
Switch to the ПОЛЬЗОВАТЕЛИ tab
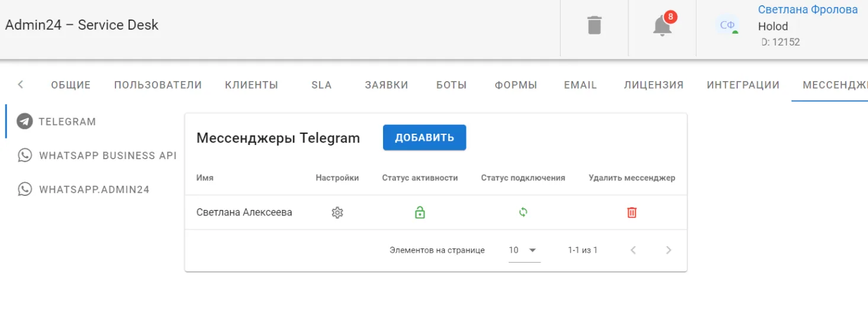(158, 85)
